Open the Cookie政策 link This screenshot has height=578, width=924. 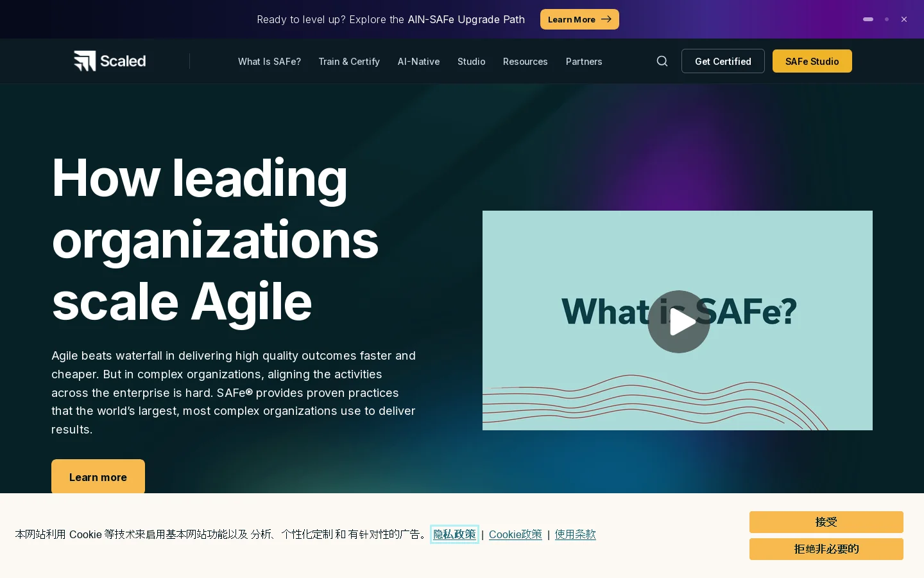[x=515, y=534]
